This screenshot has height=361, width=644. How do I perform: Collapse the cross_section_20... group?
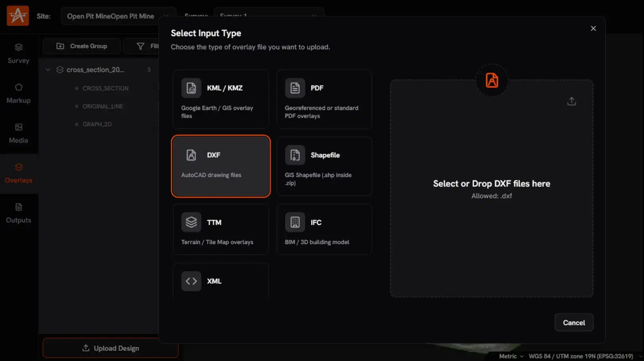(x=48, y=70)
